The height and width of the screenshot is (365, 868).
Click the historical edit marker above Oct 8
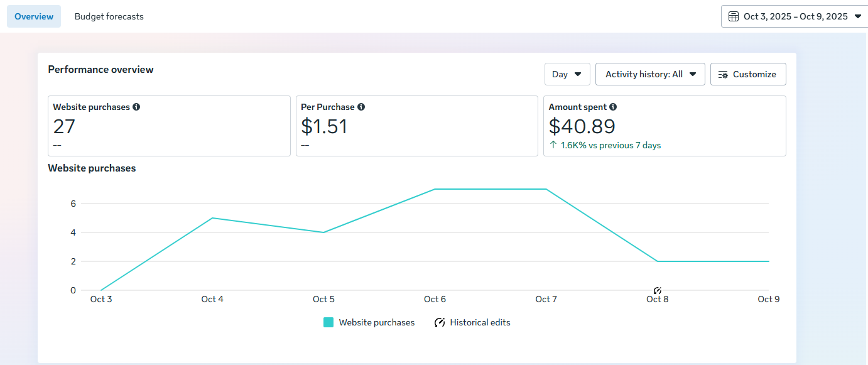pos(658,291)
